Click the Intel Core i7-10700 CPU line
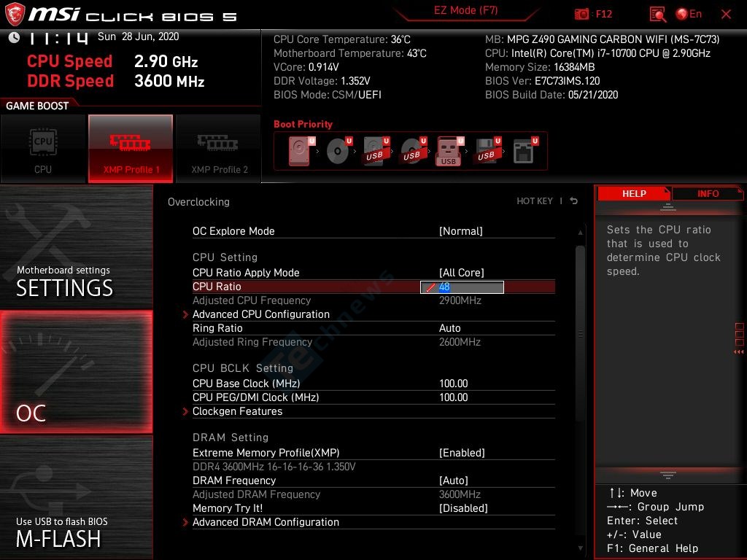 pyautogui.click(x=597, y=53)
